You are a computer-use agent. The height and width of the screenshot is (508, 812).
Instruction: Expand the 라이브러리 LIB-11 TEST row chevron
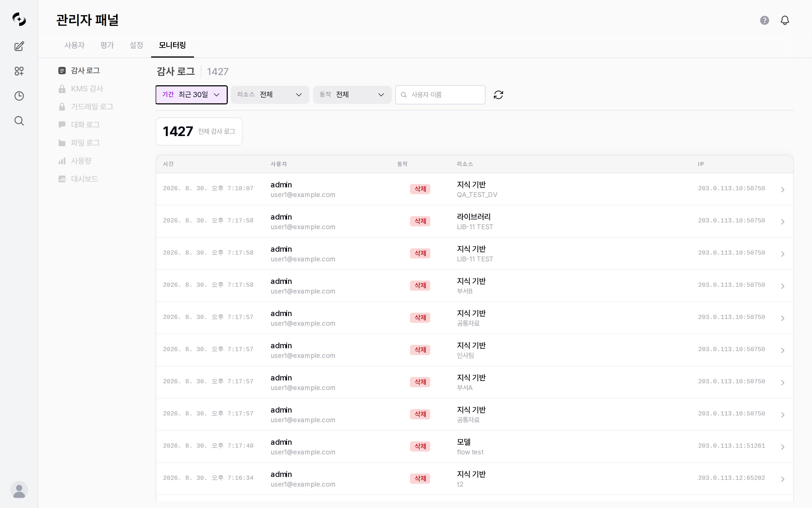pos(782,222)
